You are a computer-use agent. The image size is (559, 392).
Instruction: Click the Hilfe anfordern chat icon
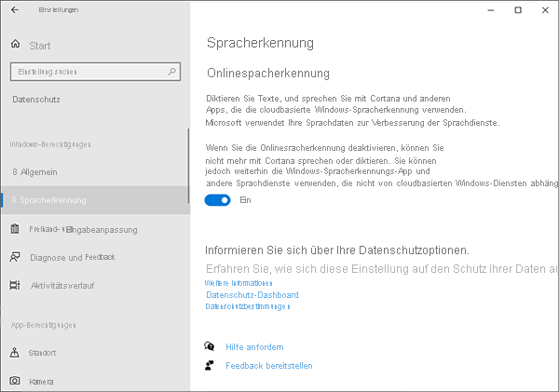(210, 346)
